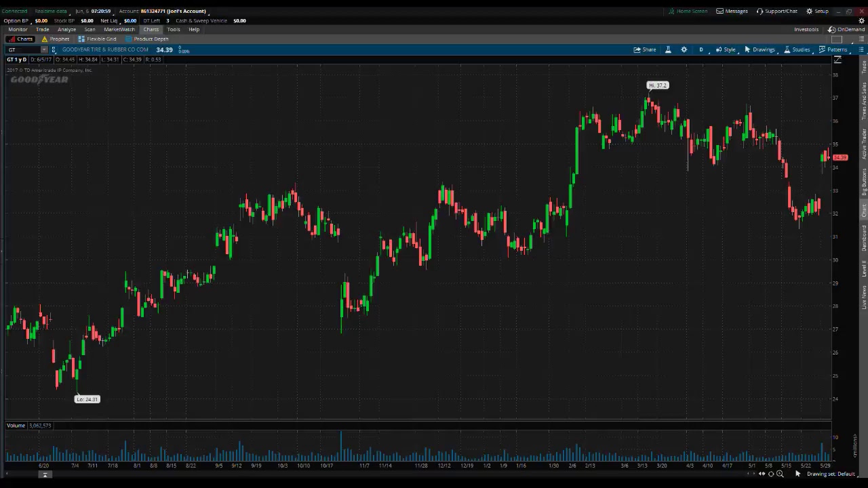
Task: Open the Times And Sales side panel
Action: point(864,101)
